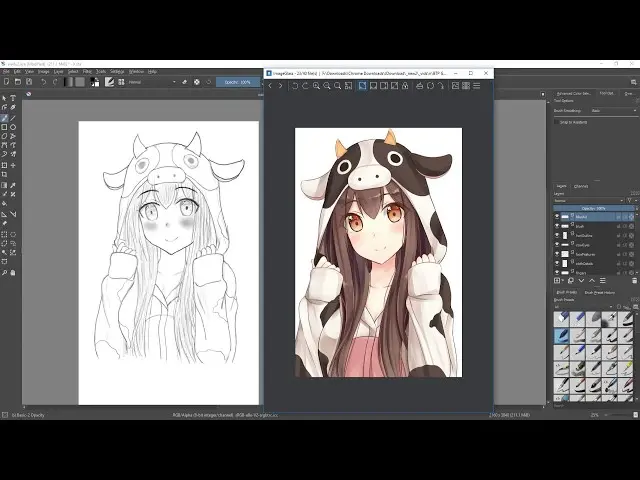Select the Rectangle shape tool
The height and width of the screenshot is (480, 640).
4,127
